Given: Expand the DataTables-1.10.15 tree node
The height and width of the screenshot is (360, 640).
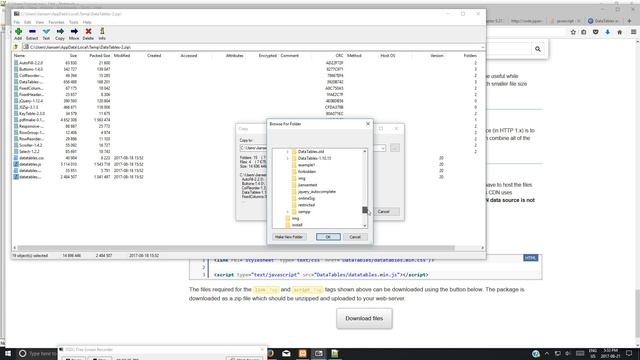Looking at the screenshot, I should (287, 158).
